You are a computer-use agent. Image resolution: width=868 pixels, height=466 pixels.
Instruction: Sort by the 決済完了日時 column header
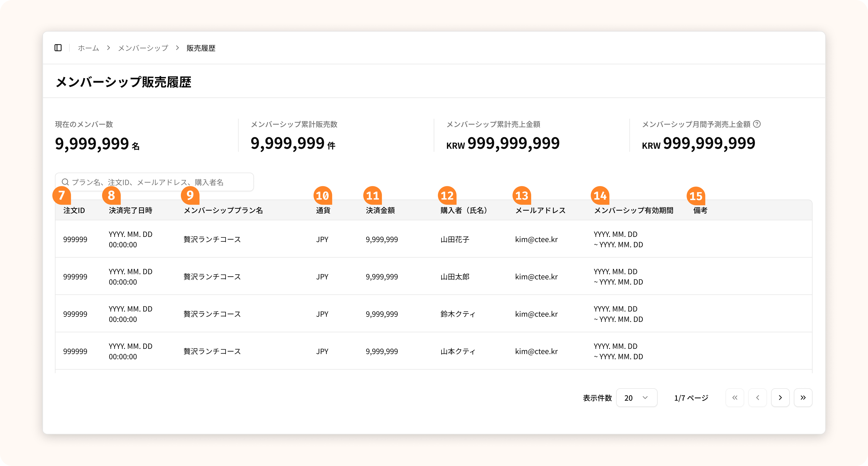click(x=130, y=210)
